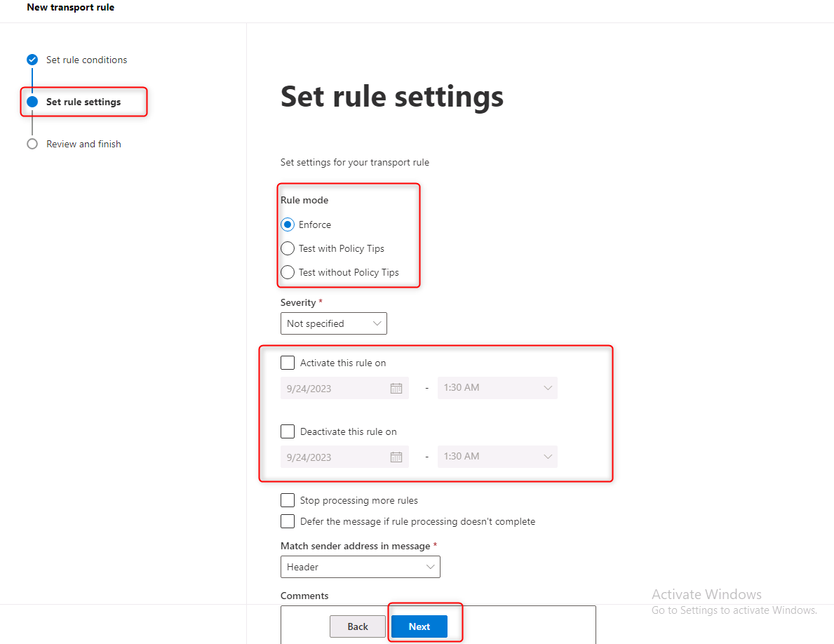Image resolution: width=834 pixels, height=644 pixels.
Task: Select Test with Policy Tips mode
Action: (x=288, y=248)
